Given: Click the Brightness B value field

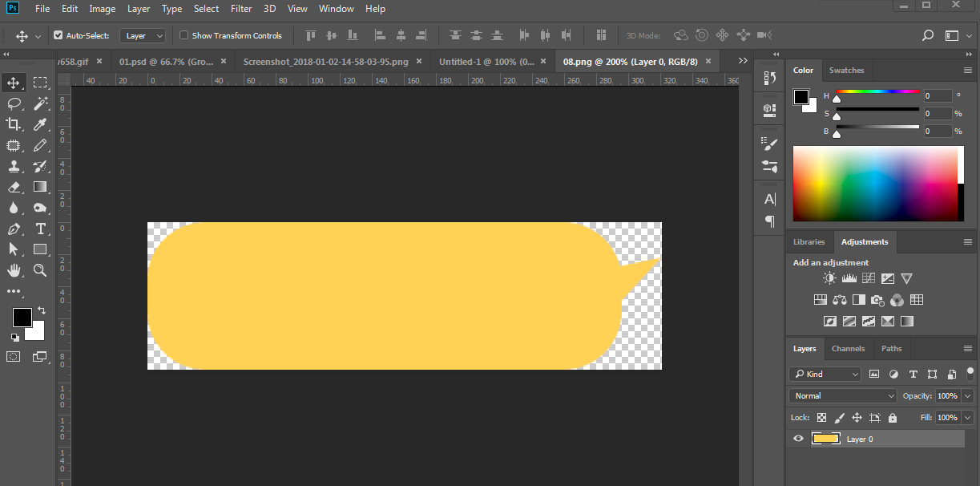Looking at the screenshot, I should click(938, 131).
